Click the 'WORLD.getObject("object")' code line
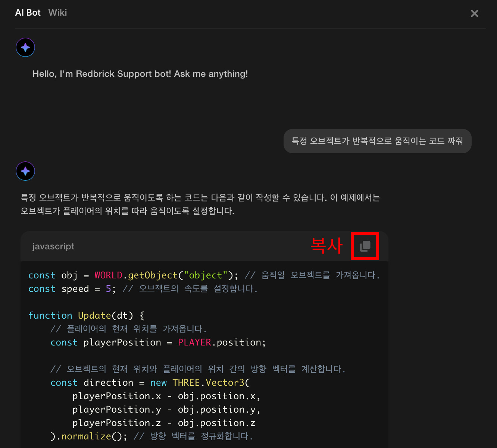 point(204,275)
